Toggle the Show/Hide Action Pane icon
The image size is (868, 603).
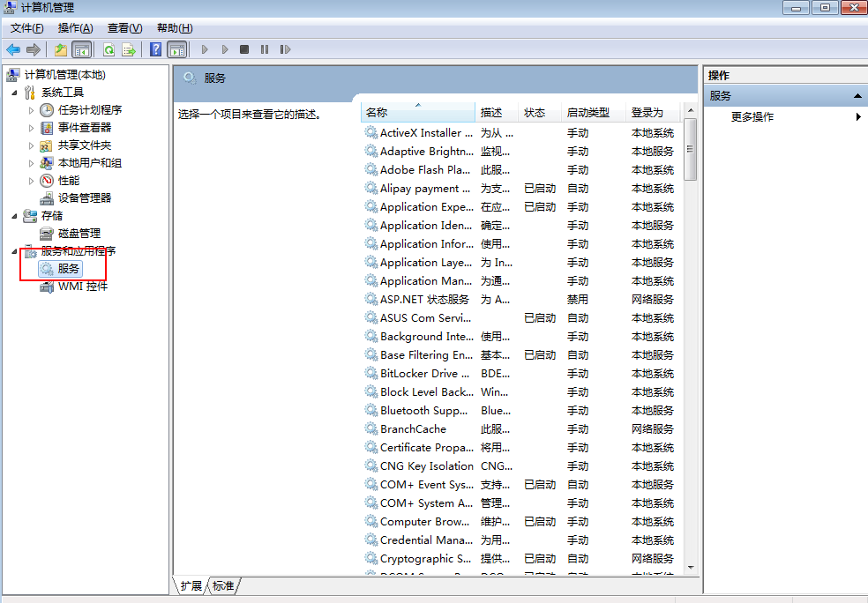click(x=177, y=49)
